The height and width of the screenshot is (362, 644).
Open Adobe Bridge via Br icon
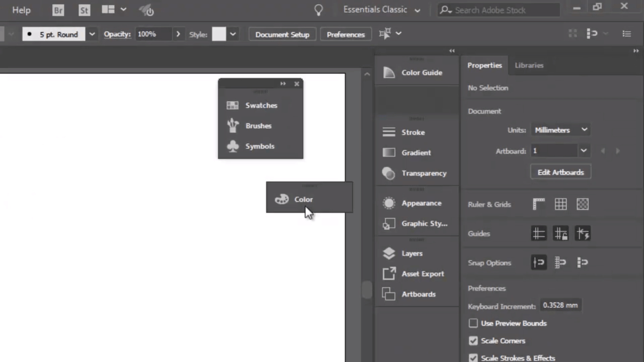58,10
